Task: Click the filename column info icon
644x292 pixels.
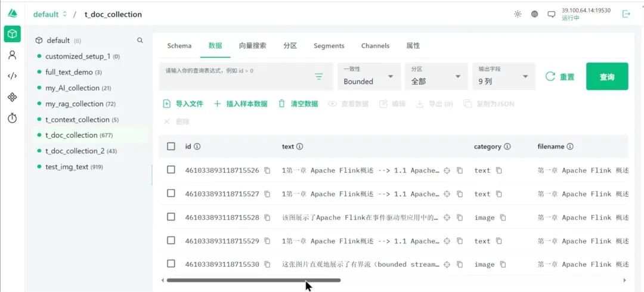Action: point(570,147)
